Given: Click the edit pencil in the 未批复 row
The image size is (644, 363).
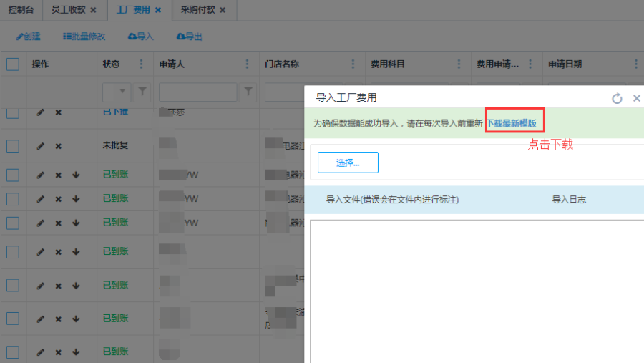Looking at the screenshot, I should click(41, 146).
